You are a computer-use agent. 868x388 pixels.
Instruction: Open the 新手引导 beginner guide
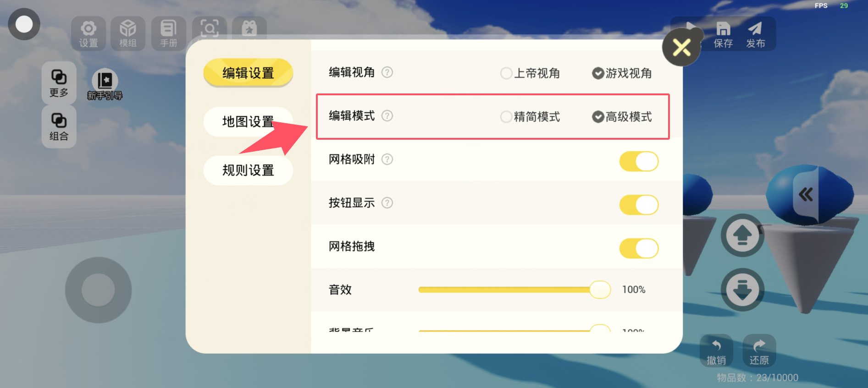pos(105,85)
